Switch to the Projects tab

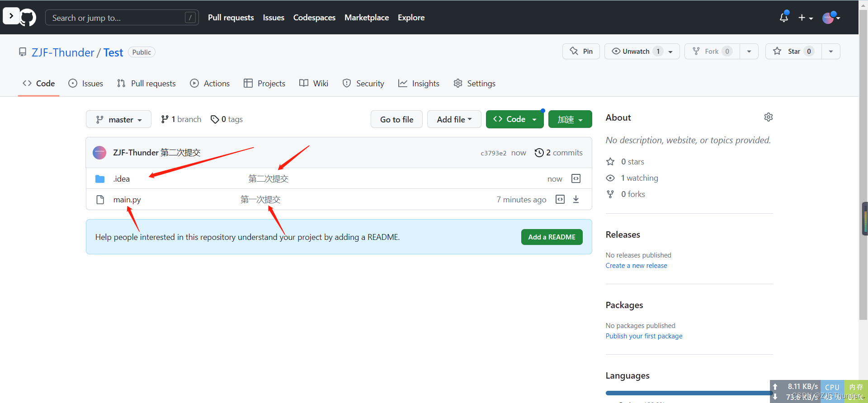tap(264, 83)
